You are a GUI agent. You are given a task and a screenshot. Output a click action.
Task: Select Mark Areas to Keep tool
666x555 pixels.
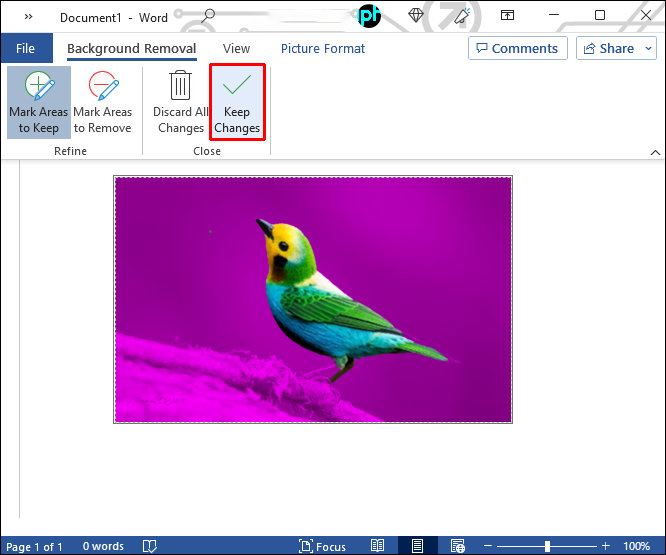pos(39,102)
